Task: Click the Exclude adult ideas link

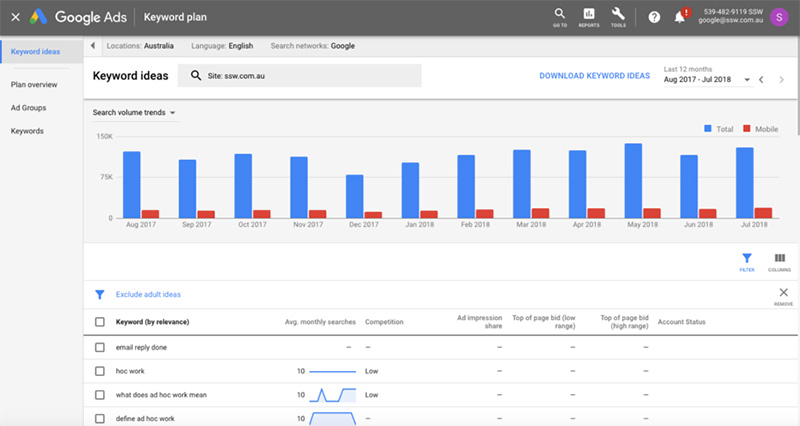Action: (x=148, y=295)
